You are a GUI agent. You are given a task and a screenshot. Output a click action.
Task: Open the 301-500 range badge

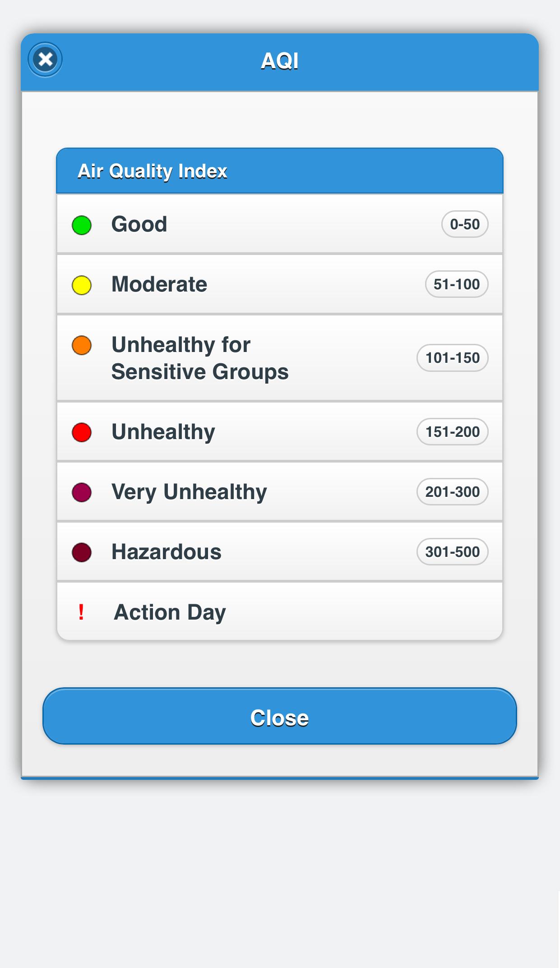coord(452,552)
